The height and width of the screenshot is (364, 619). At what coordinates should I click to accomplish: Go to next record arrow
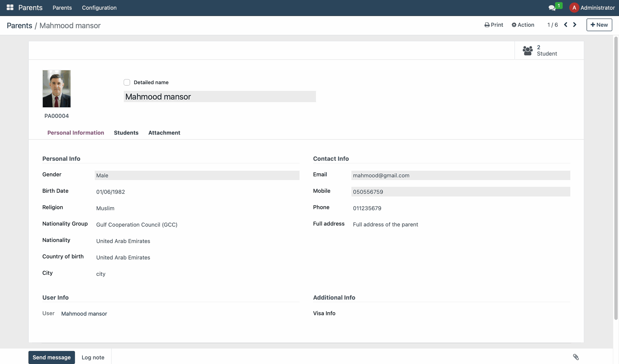point(575,25)
